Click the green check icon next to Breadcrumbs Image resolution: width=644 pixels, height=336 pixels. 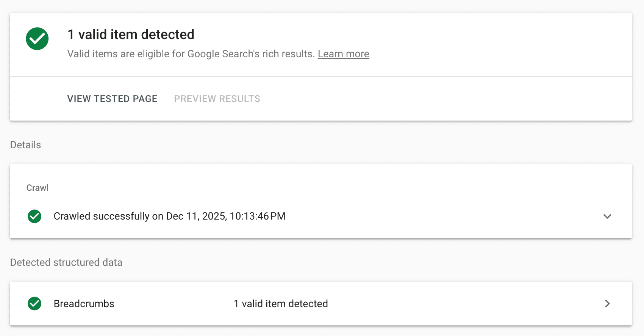(34, 303)
